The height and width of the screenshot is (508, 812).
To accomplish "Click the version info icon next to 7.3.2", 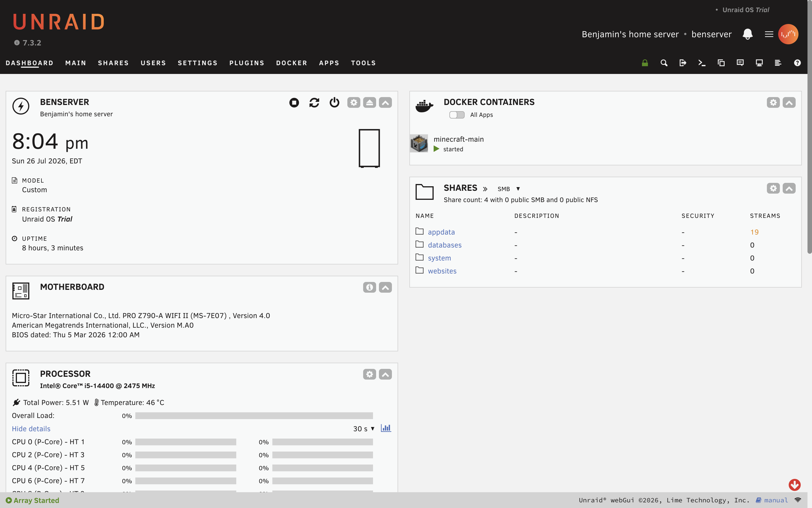I will (x=17, y=43).
